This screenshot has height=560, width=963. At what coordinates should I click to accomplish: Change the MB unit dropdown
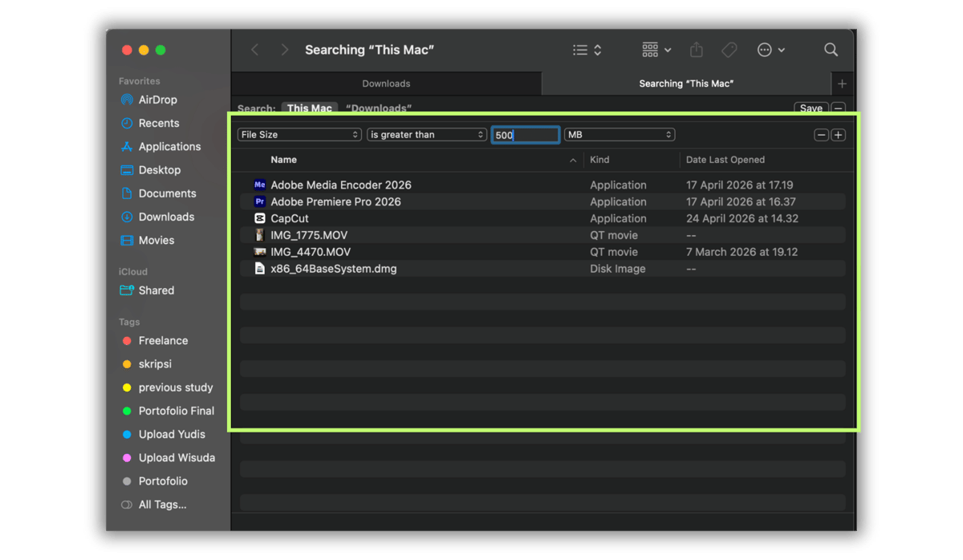619,134
